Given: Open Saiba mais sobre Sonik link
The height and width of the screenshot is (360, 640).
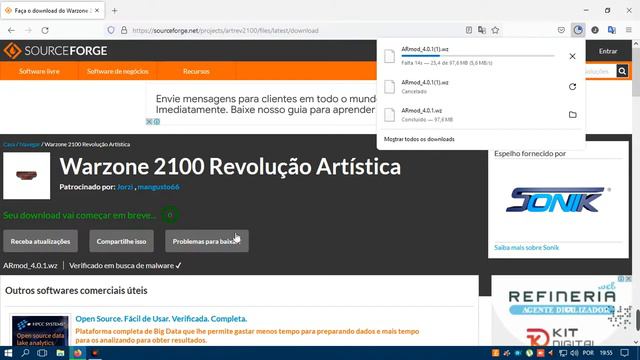Looking at the screenshot, I should point(527,248).
